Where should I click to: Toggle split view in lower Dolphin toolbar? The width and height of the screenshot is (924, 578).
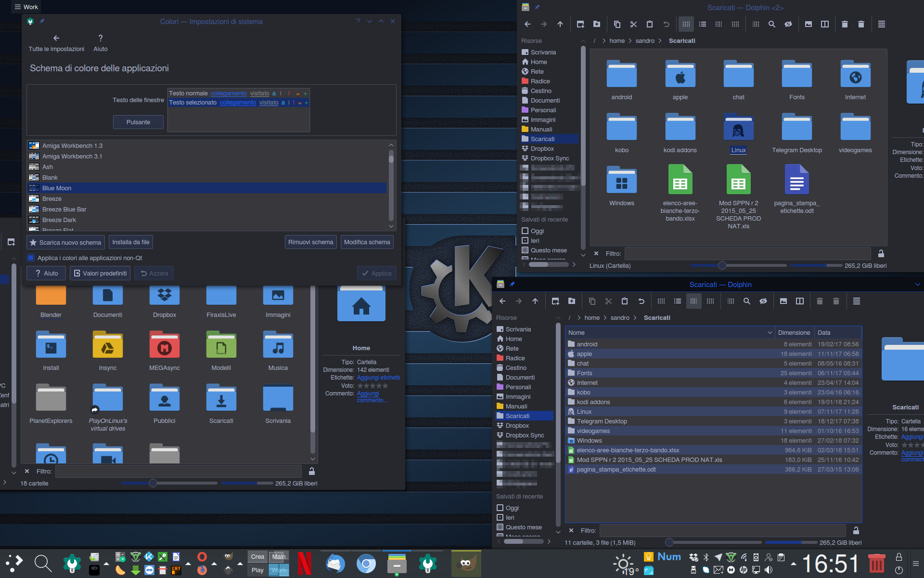[800, 301]
